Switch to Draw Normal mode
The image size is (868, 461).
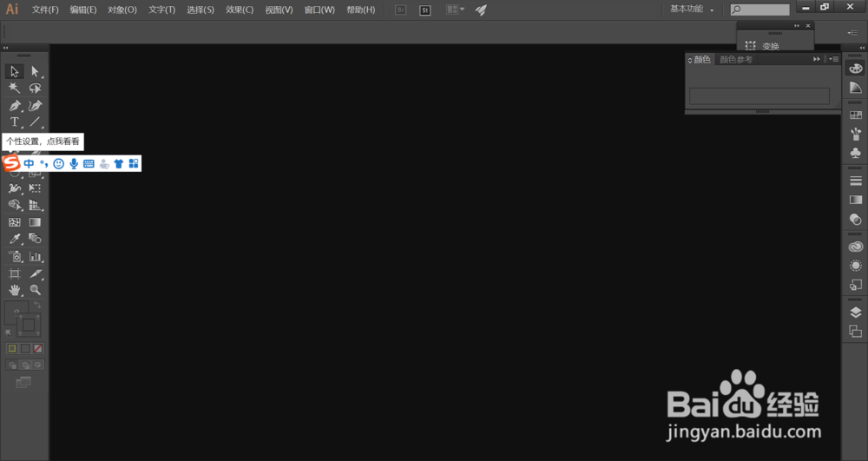point(12,365)
